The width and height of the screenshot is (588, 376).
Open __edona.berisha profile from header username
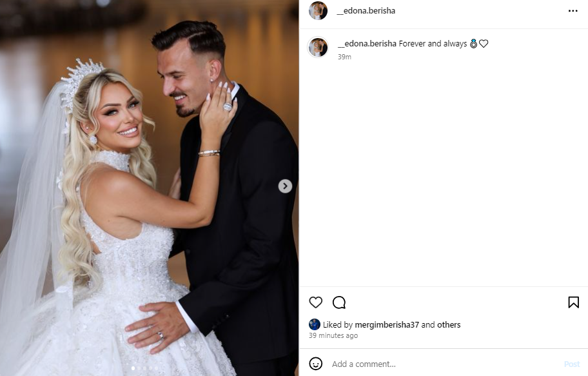[x=366, y=11]
